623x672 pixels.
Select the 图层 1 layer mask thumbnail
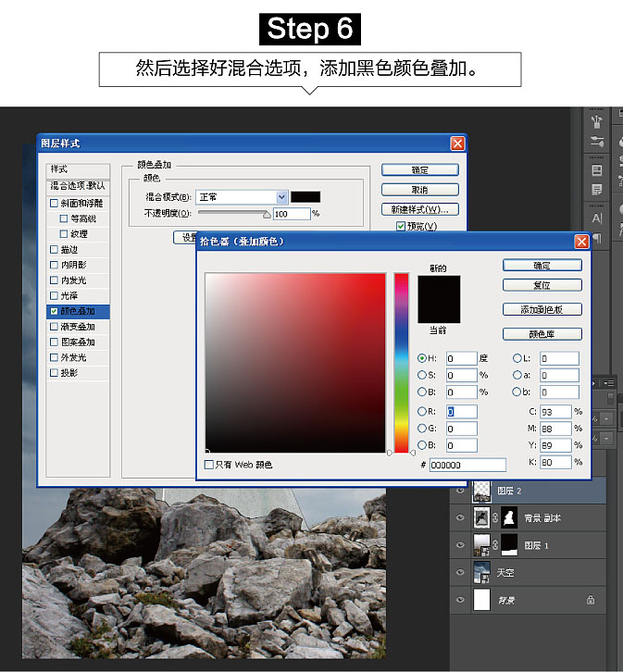509,544
